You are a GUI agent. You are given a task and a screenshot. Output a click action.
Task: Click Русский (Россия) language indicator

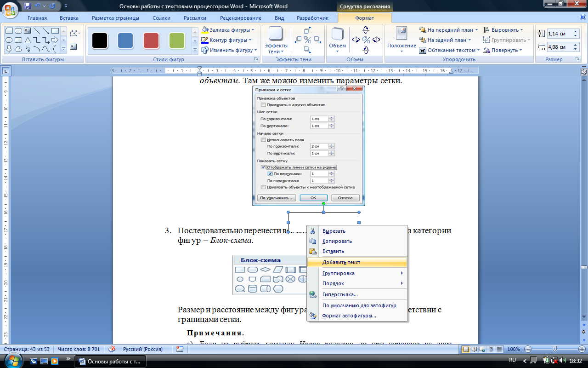point(142,349)
